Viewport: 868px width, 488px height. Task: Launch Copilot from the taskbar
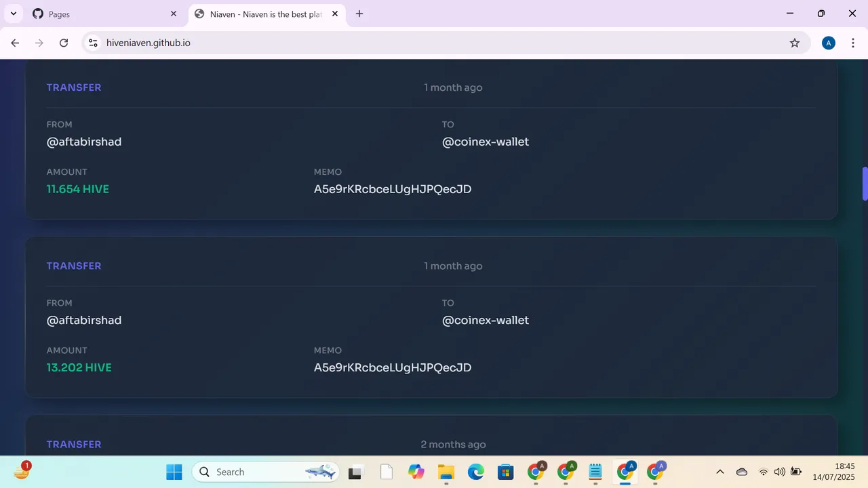(416, 472)
